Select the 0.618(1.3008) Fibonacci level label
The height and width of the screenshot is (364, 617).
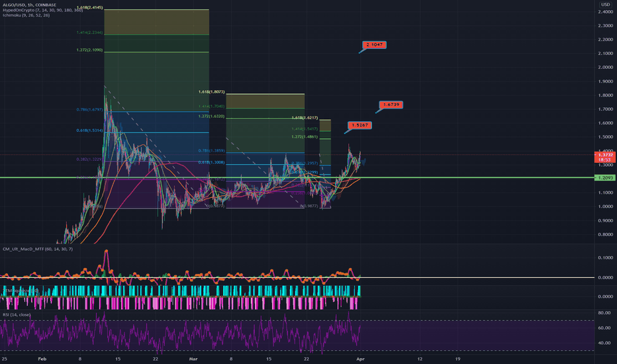[x=212, y=163]
